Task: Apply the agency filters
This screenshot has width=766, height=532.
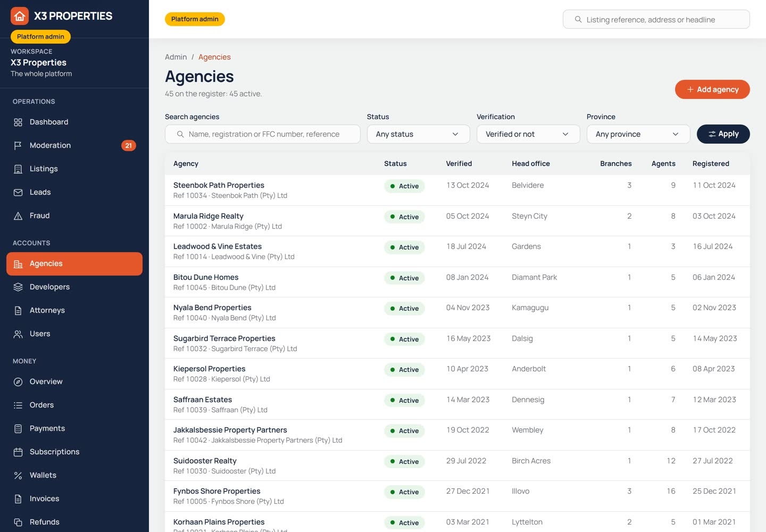Action: click(x=723, y=134)
